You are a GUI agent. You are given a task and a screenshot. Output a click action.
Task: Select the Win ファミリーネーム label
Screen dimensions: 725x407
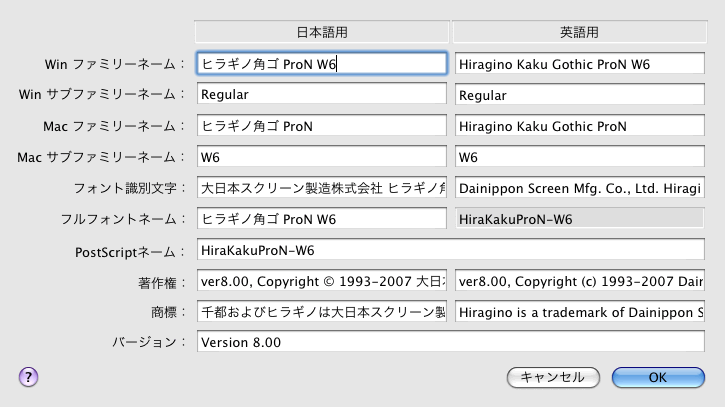click(x=114, y=64)
